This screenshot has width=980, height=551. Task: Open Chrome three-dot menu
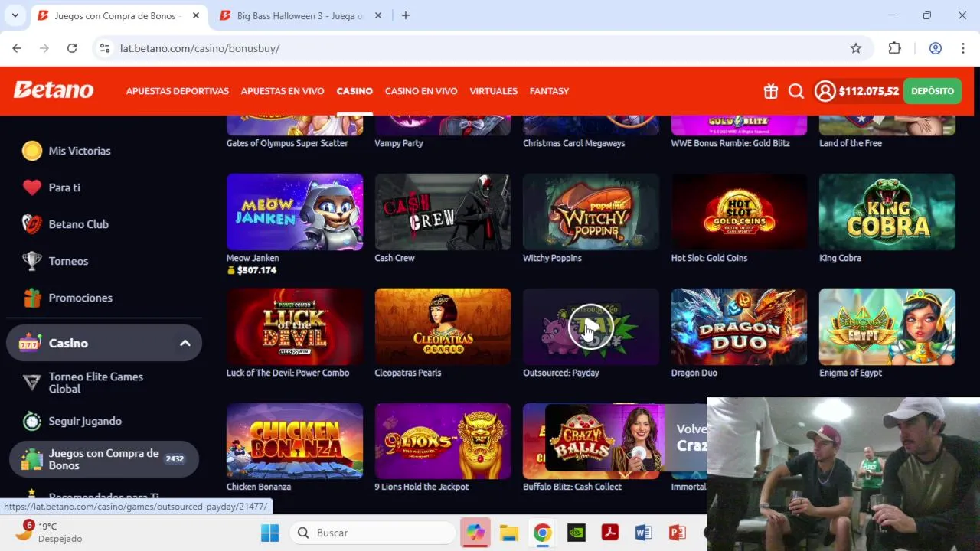(962, 48)
